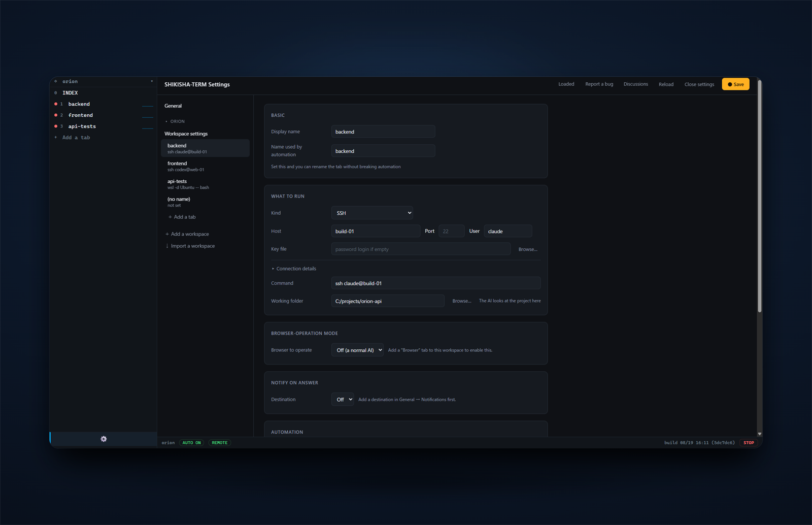Image resolution: width=812 pixels, height=525 pixels.
Task: Click Add a workspace
Action: coord(187,234)
